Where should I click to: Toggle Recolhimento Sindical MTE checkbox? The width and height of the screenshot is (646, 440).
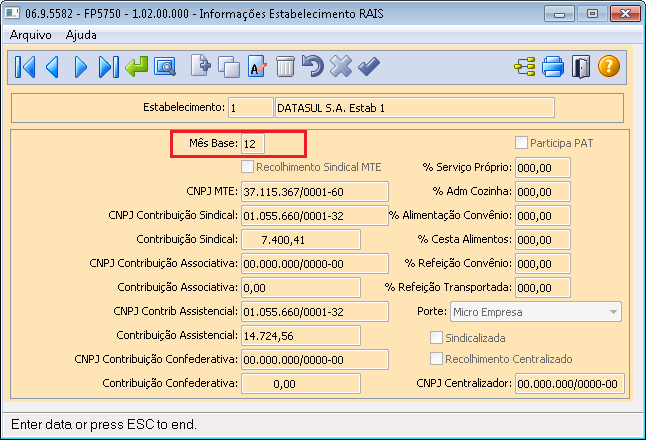[x=247, y=167]
